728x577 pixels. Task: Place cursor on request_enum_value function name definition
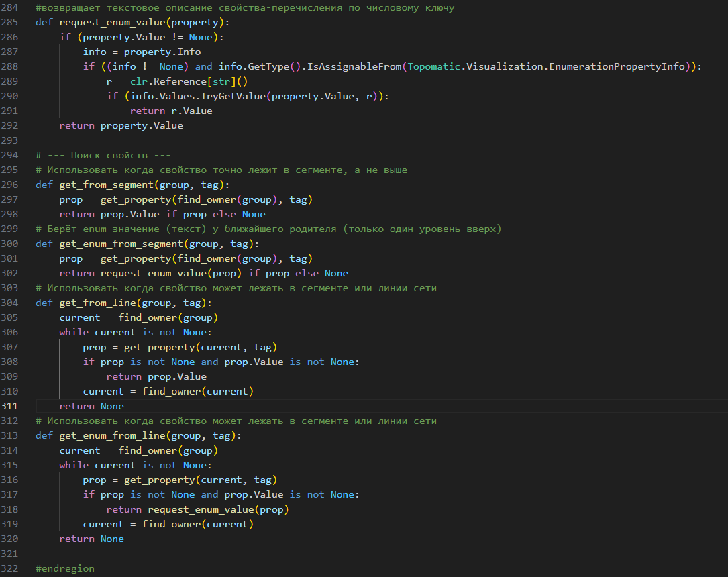(112, 22)
